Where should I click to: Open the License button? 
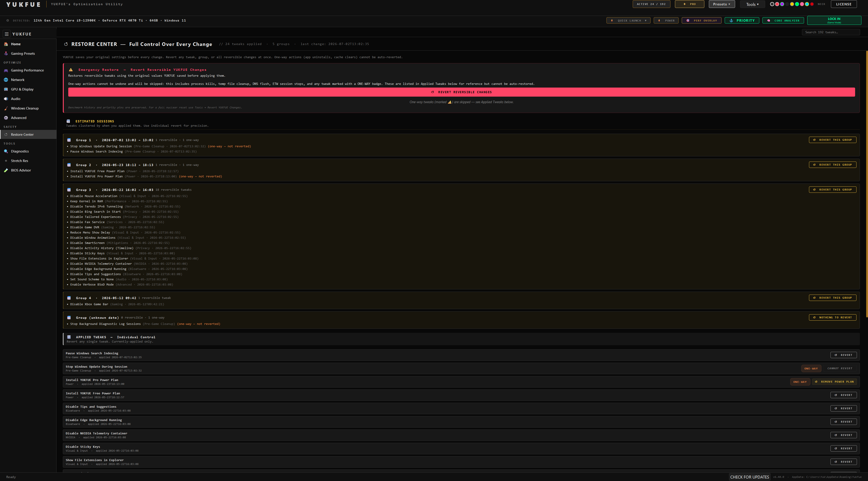(844, 4)
